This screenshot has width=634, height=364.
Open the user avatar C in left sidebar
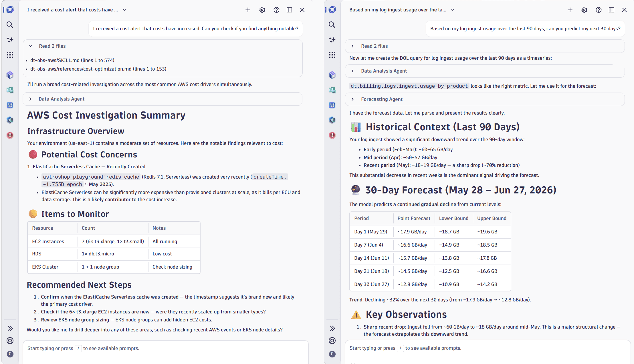click(x=10, y=354)
